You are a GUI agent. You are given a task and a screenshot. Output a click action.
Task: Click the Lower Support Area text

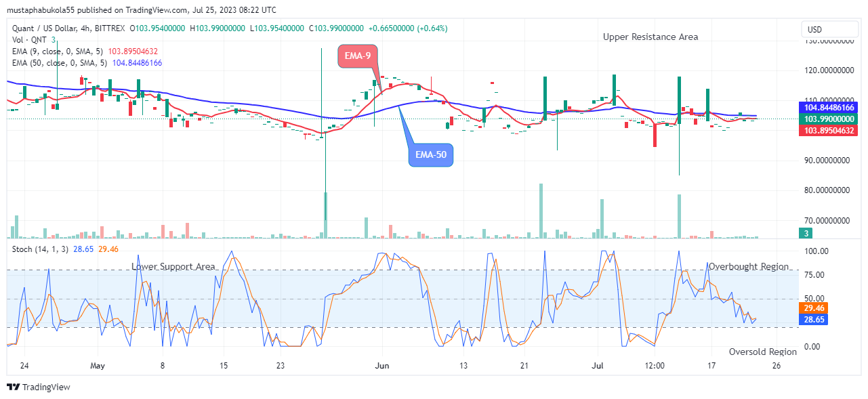(173, 267)
